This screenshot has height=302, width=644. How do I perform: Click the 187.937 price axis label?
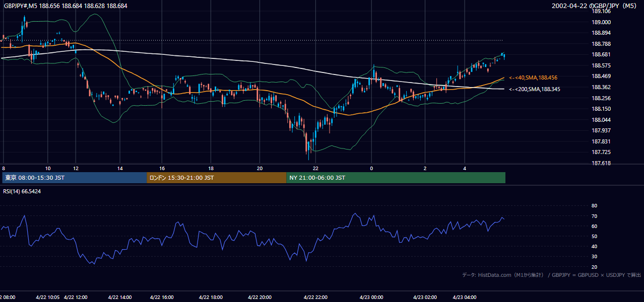pos(601,130)
